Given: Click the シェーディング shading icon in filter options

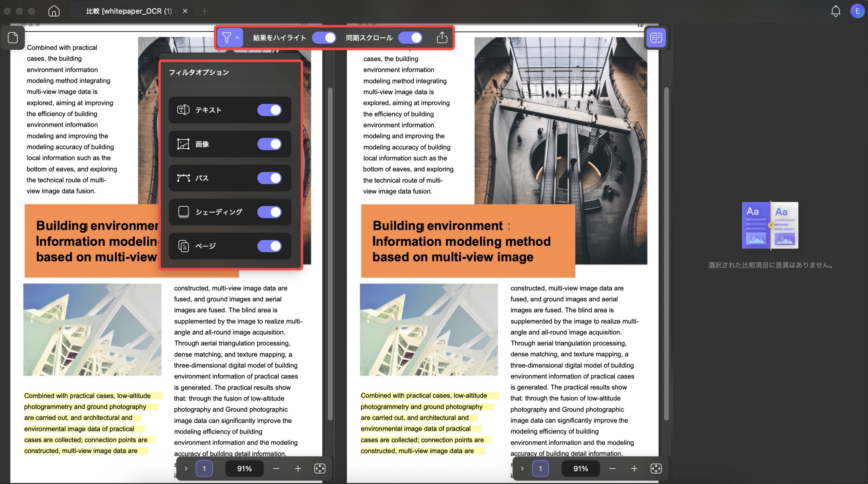Looking at the screenshot, I should 183,212.
